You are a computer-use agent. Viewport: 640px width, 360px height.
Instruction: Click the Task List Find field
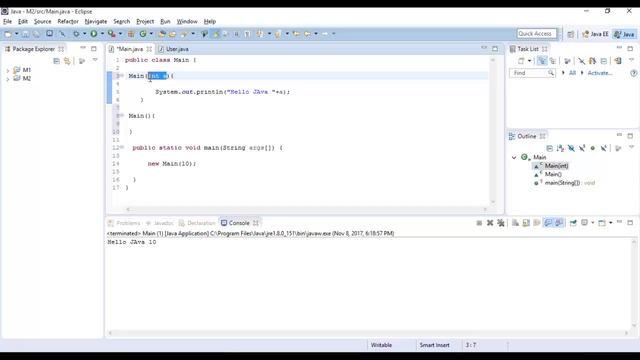tap(532, 73)
